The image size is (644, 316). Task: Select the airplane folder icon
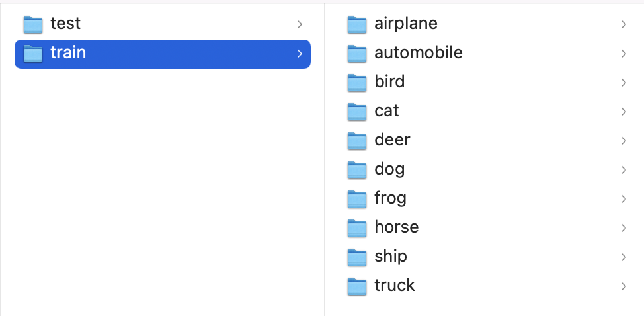pos(356,24)
